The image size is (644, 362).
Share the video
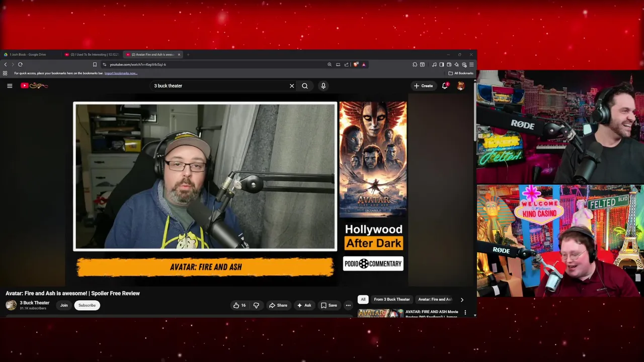tap(278, 305)
